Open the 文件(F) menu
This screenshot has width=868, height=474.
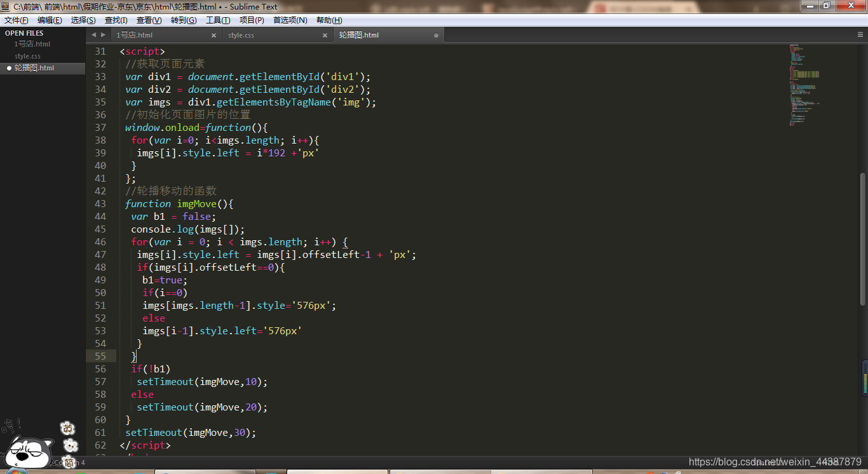click(x=16, y=20)
